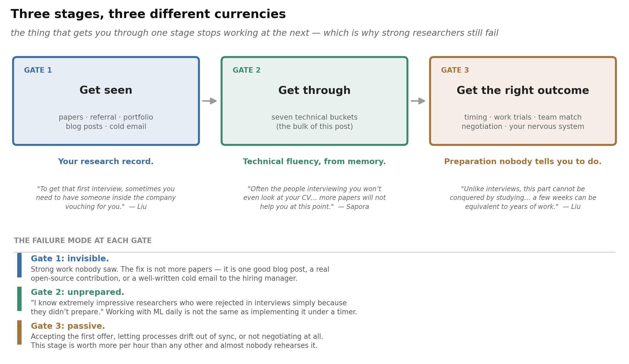Select the GATE 2 label
The width and height of the screenshot is (629, 364).
[247, 70]
